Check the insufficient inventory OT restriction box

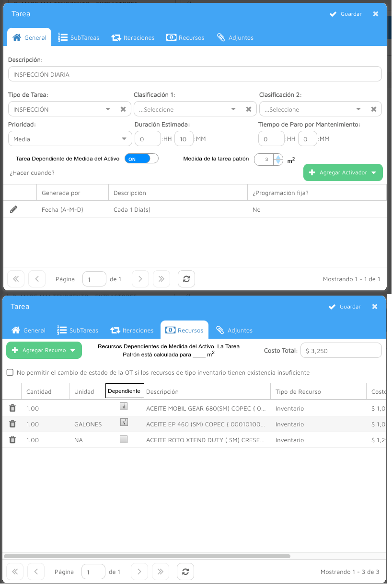[x=10, y=372]
